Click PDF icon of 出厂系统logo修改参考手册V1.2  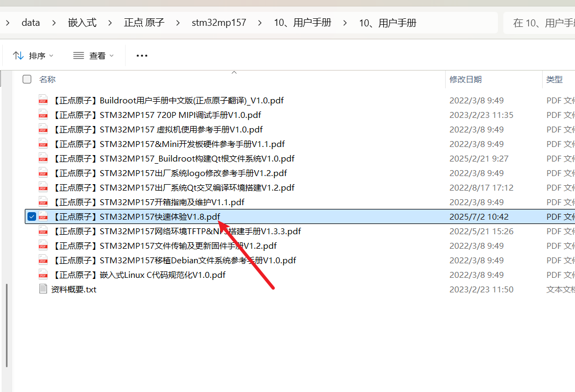pos(43,173)
